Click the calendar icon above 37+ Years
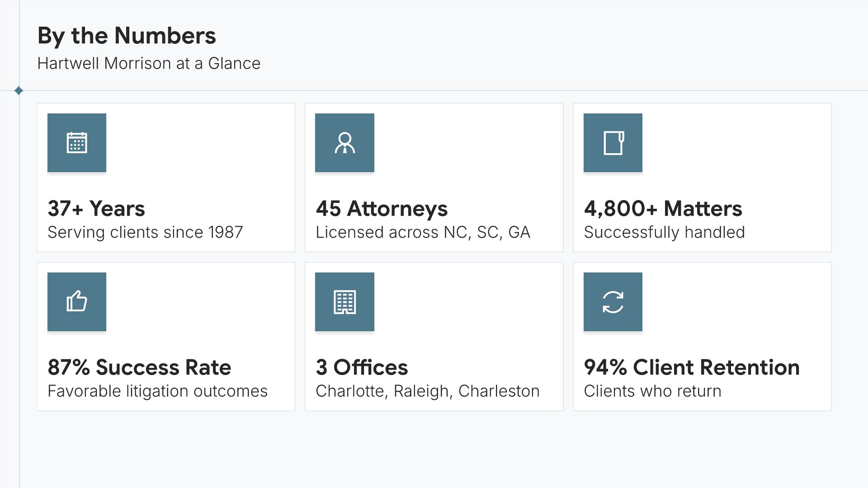Viewport: 868px width, 488px height. point(77,143)
